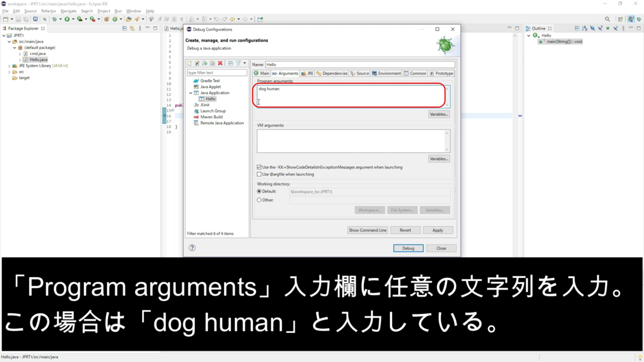Switch to the Environment tab
The width and height of the screenshot is (644, 362).
pos(386,73)
